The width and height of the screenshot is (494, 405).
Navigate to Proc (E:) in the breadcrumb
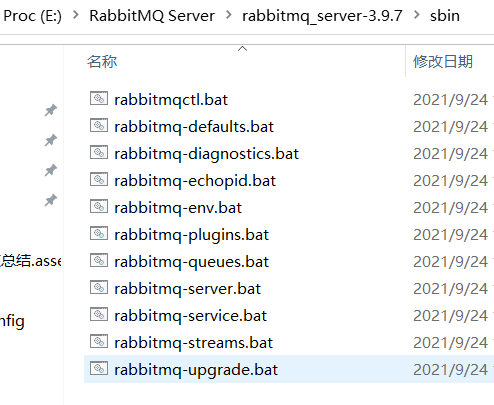pyautogui.click(x=32, y=16)
